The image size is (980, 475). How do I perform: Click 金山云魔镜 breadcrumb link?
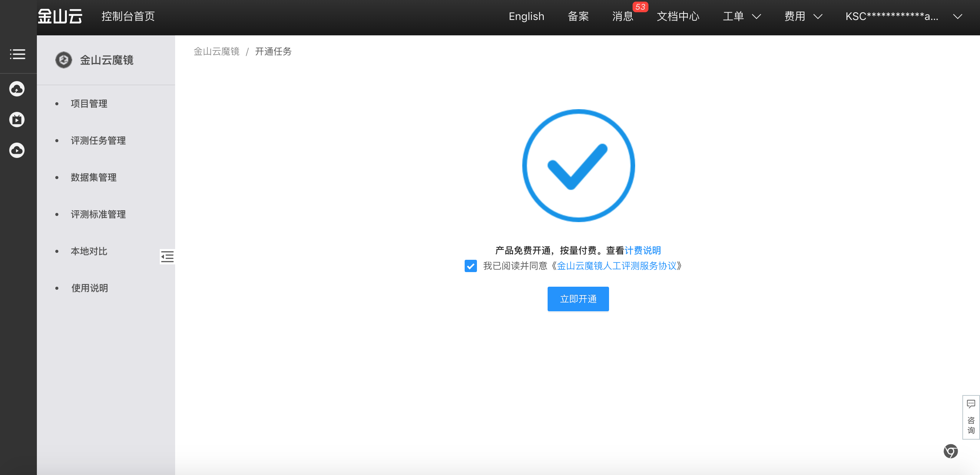217,51
